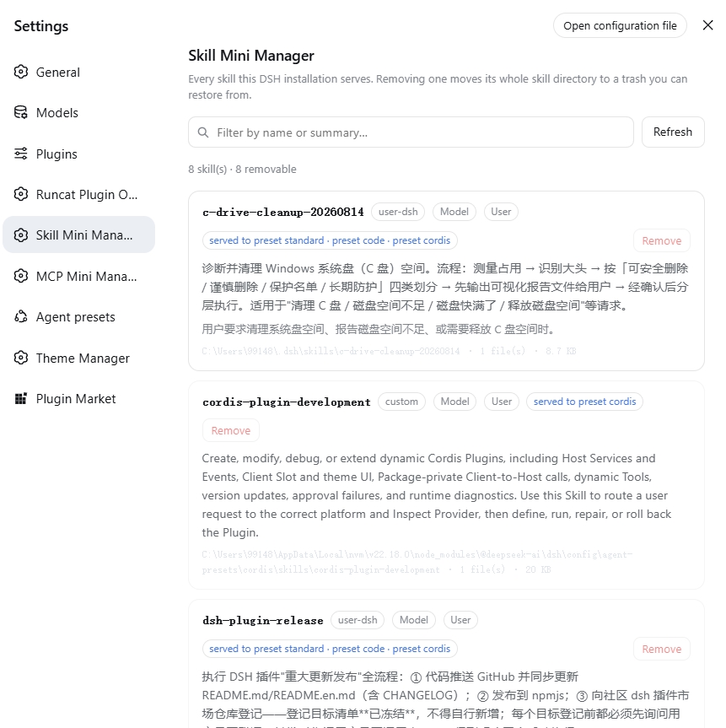Click the Model tag on cordis-plugin-development
The image size is (726, 728).
455,402
